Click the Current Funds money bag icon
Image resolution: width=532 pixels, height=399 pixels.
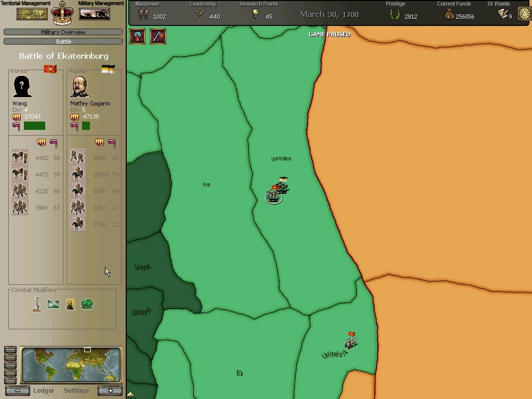(449, 14)
